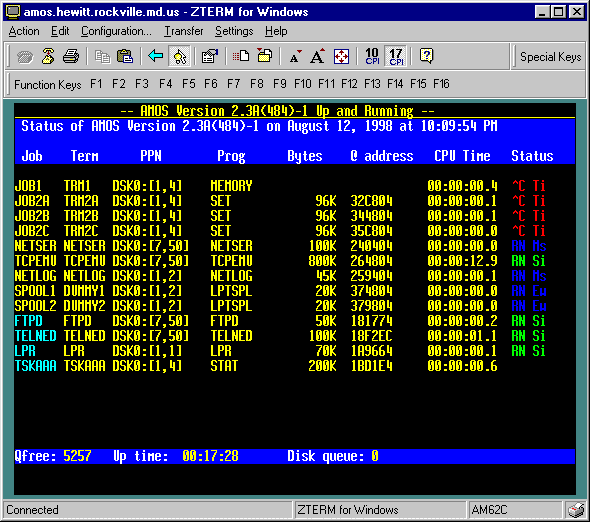Send the F6 function key
The width and height of the screenshot is (590, 522).
211,84
